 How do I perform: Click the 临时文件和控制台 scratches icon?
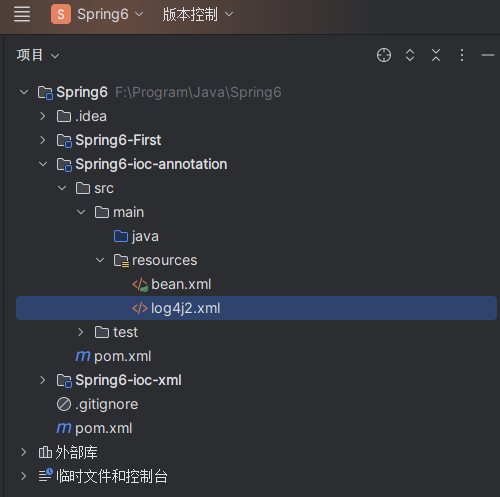tap(45, 476)
